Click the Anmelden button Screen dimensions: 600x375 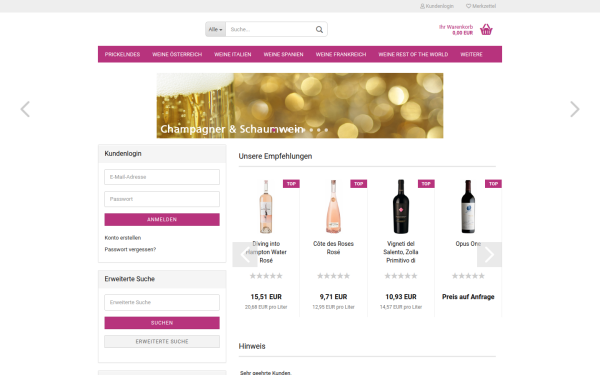coord(162,220)
